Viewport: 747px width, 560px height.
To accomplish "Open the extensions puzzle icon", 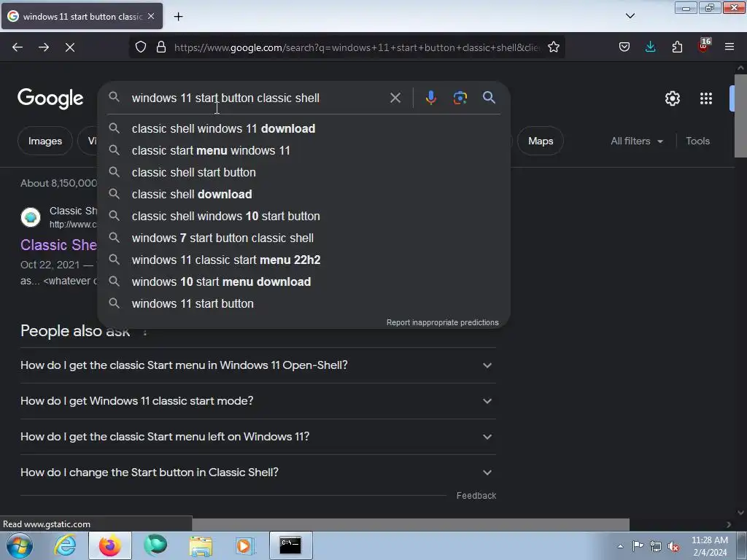I will 677,47.
